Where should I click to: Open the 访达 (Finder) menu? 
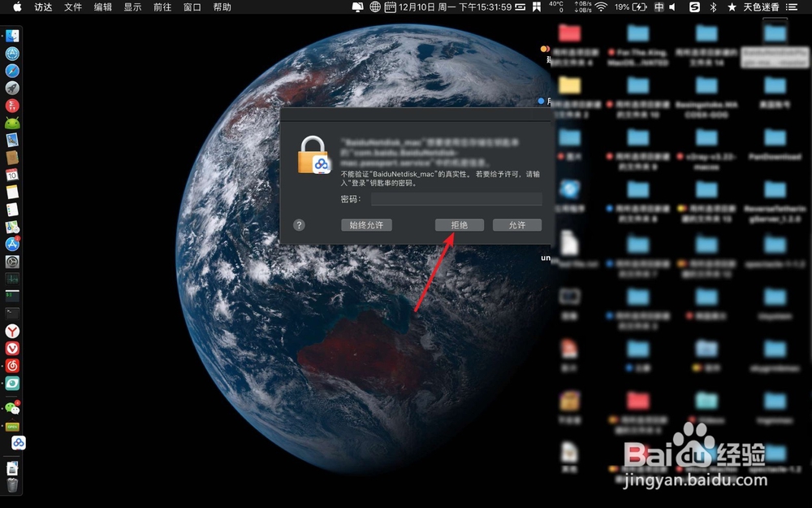click(x=43, y=7)
